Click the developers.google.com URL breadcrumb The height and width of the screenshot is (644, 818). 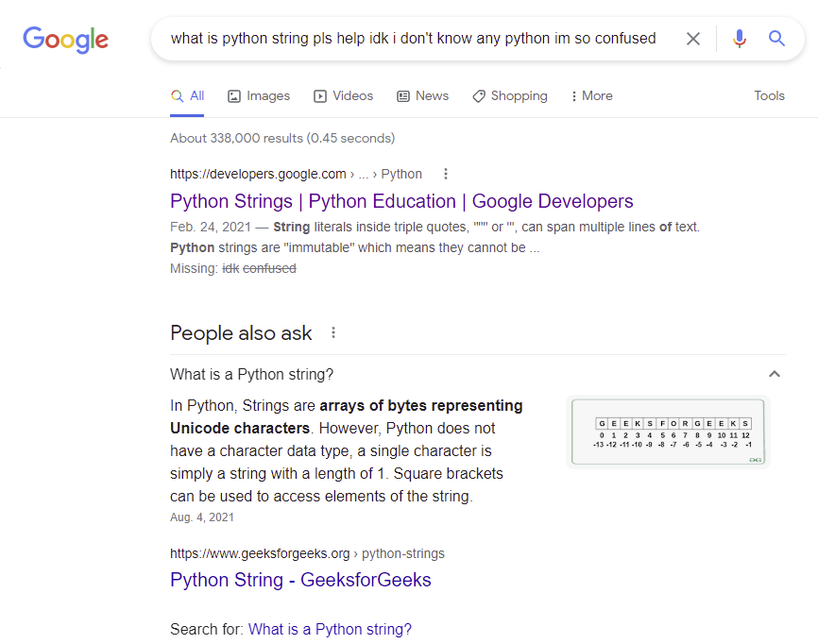click(x=258, y=174)
